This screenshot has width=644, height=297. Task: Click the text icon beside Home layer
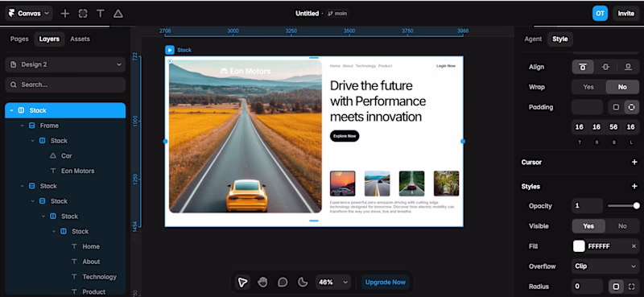pyautogui.click(x=74, y=246)
